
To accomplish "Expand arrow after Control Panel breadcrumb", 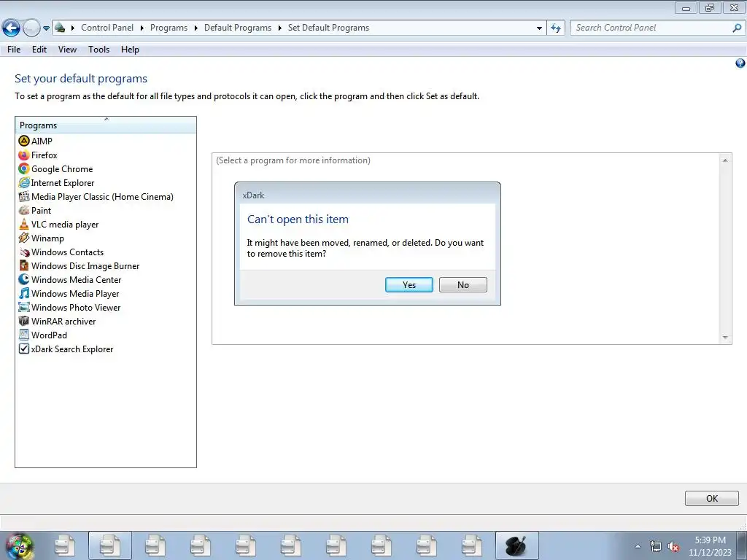I will coord(142,28).
